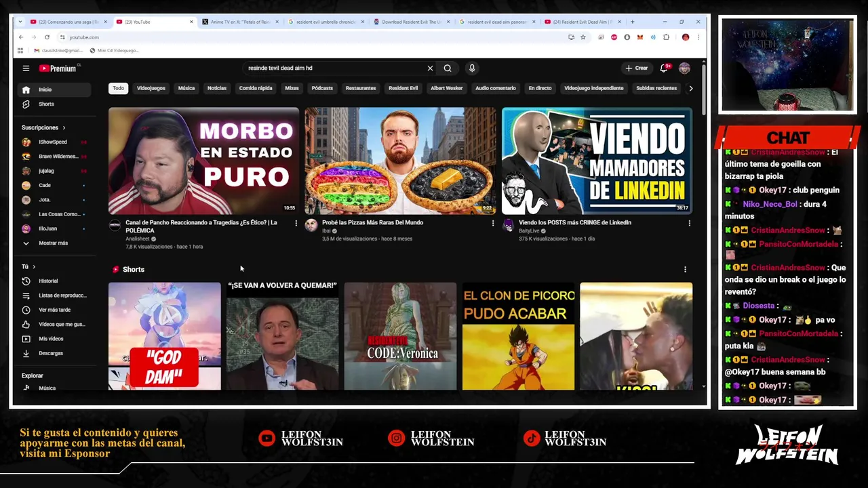
Task: Clear the search box with the X
Action: coord(430,68)
